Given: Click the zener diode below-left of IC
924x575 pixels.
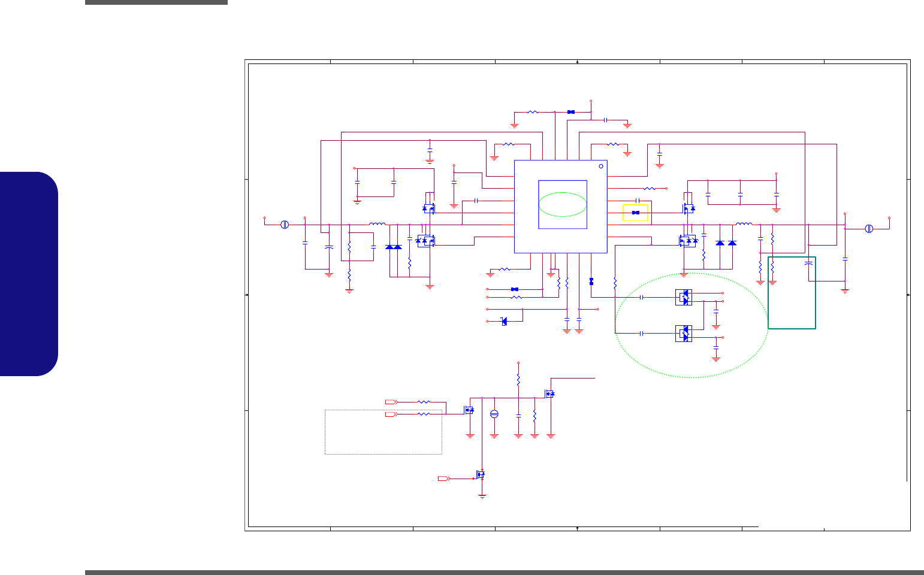Looking at the screenshot, I should point(504,322).
